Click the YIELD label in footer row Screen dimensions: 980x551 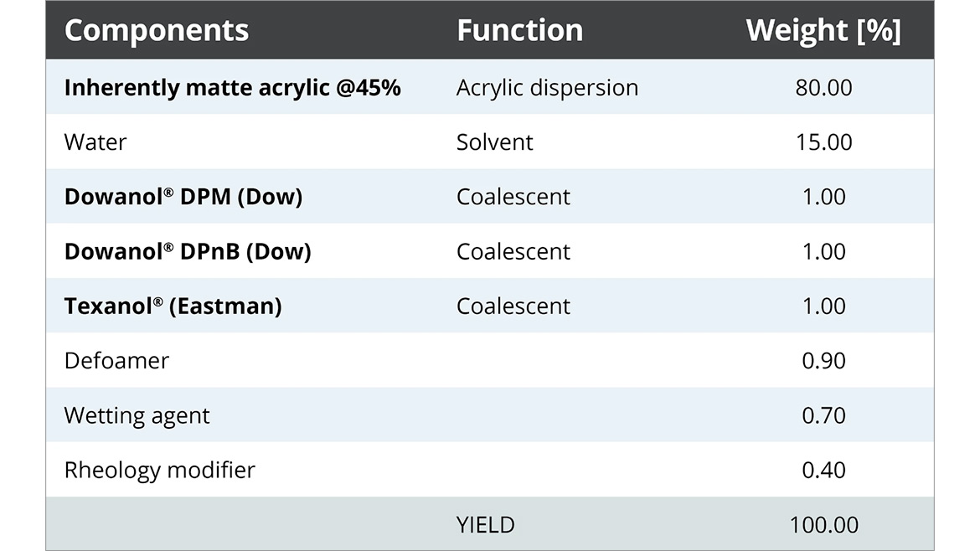coord(485,525)
